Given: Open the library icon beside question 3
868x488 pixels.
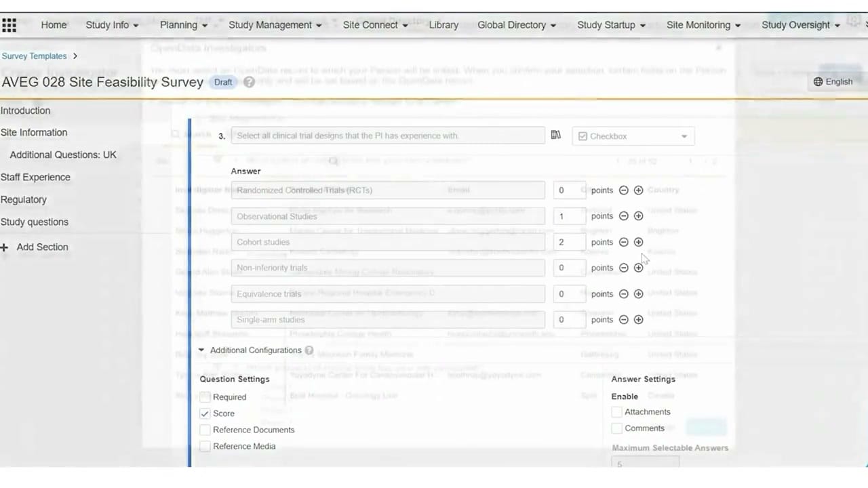Looking at the screenshot, I should (x=555, y=135).
